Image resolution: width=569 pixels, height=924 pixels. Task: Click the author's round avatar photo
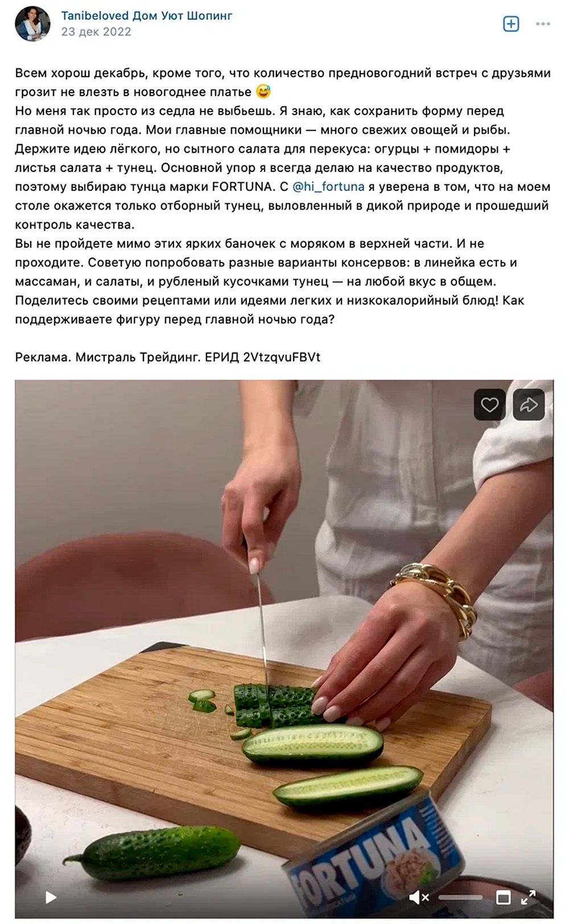pyautogui.click(x=33, y=24)
